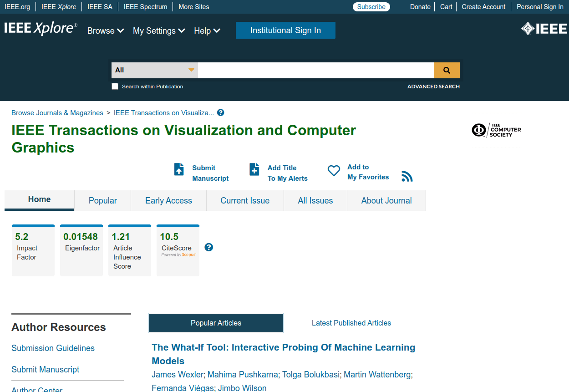Click Add to My Favorites link

(368, 172)
